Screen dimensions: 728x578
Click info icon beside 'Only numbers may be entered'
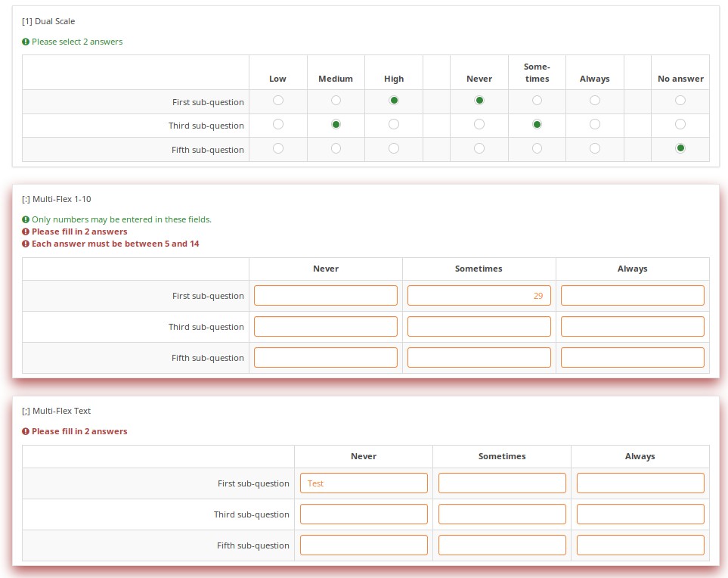pos(26,219)
